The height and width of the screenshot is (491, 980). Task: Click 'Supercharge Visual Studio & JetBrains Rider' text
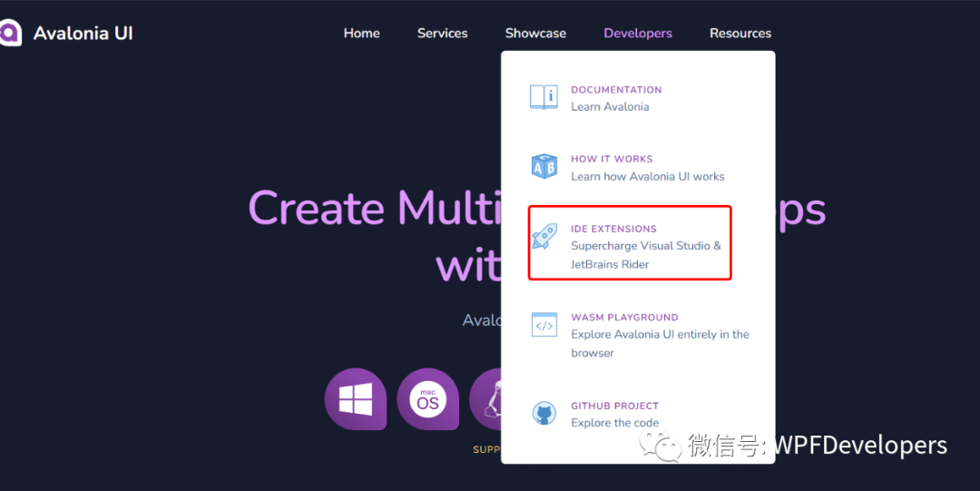pyautogui.click(x=646, y=255)
